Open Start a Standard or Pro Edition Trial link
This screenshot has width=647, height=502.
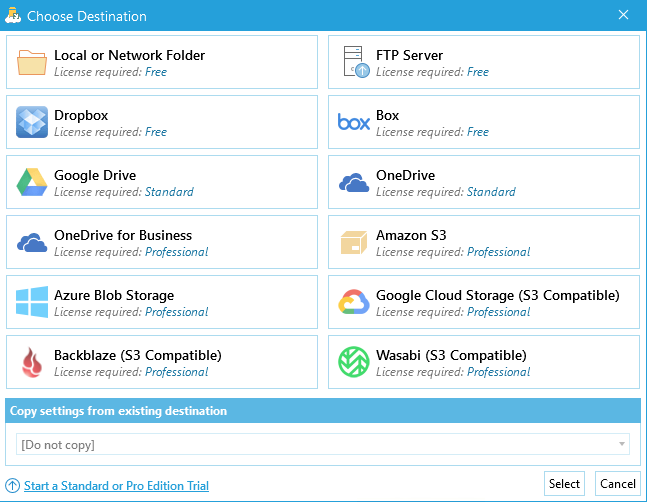pyautogui.click(x=116, y=486)
